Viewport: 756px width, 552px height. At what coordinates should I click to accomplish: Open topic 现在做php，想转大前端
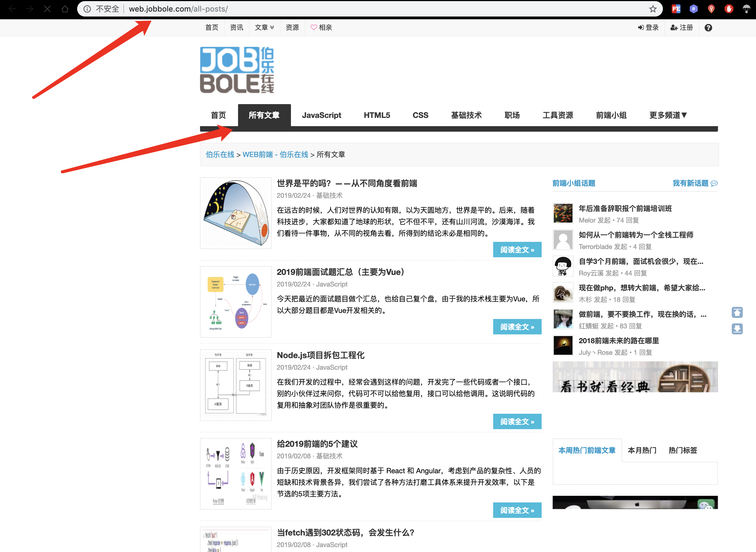(642, 288)
